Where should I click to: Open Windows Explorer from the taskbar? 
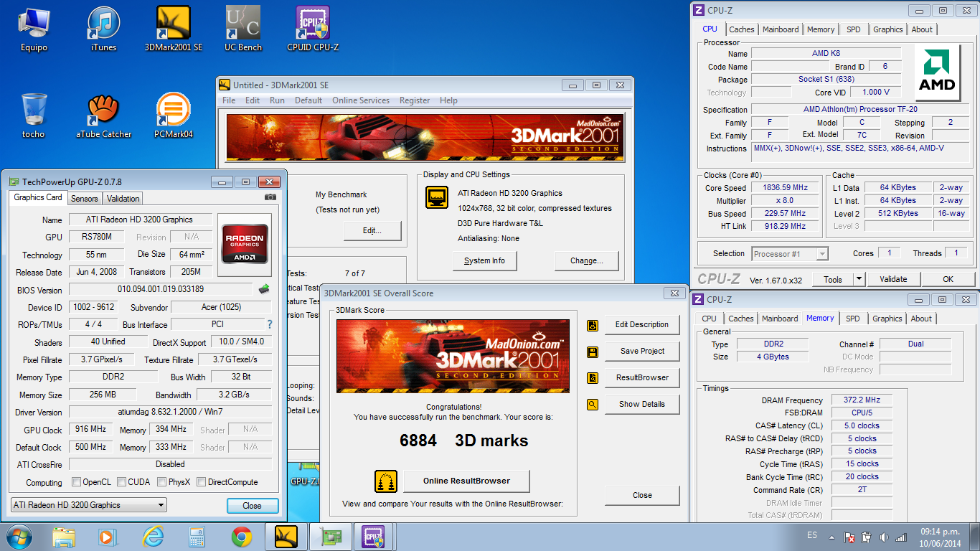[64, 537]
